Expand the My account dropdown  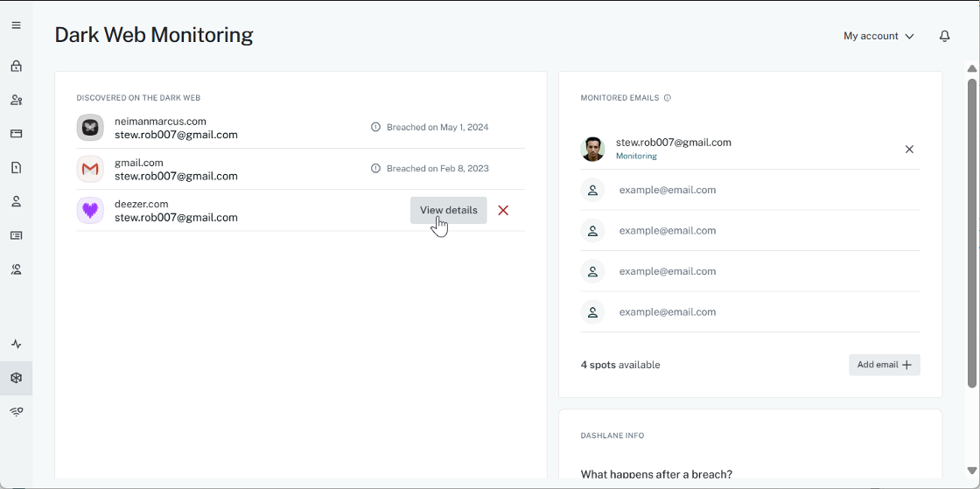click(x=878, y=36)
